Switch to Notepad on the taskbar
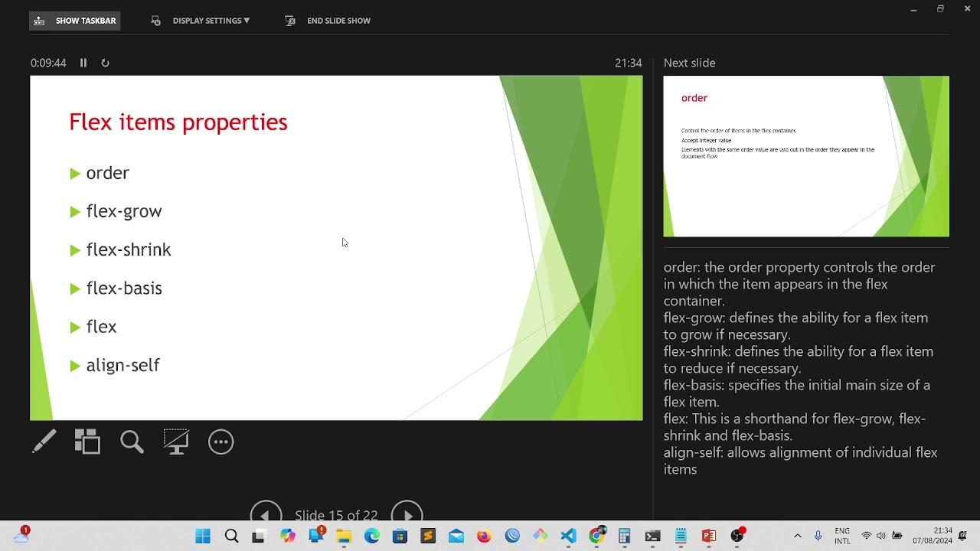 point(681,536)
